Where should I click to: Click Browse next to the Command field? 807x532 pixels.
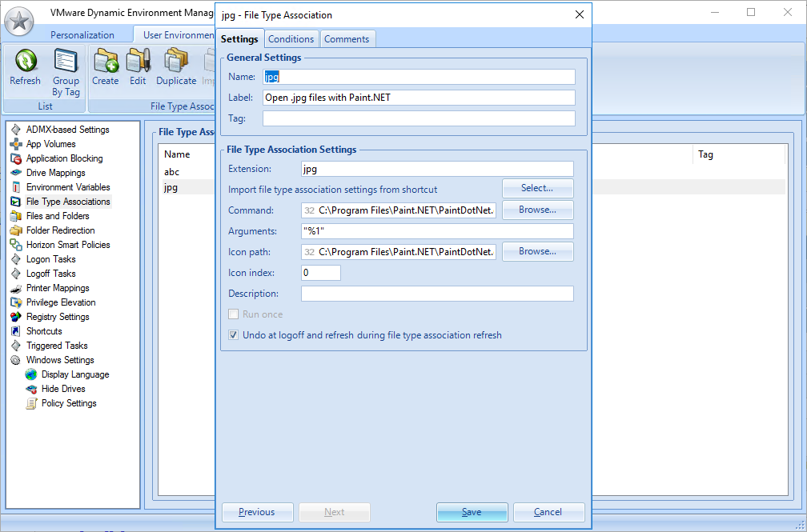pos(537,210)
